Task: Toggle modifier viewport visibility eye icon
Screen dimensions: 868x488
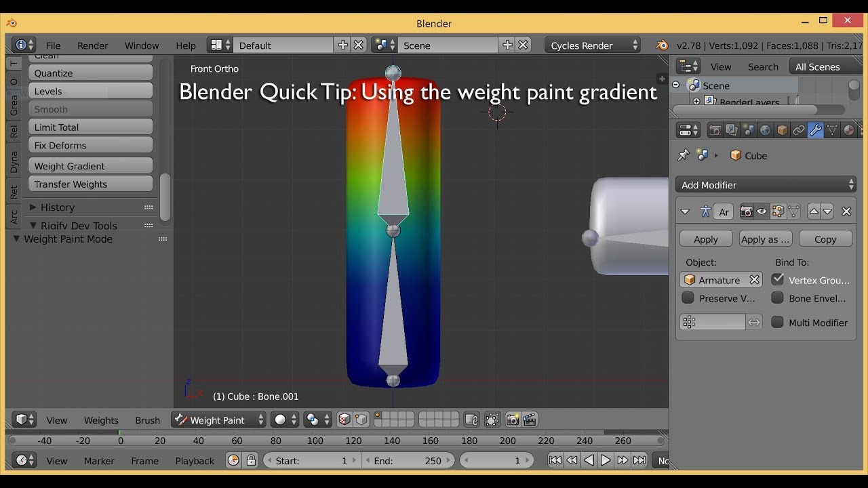Action: 762,211
